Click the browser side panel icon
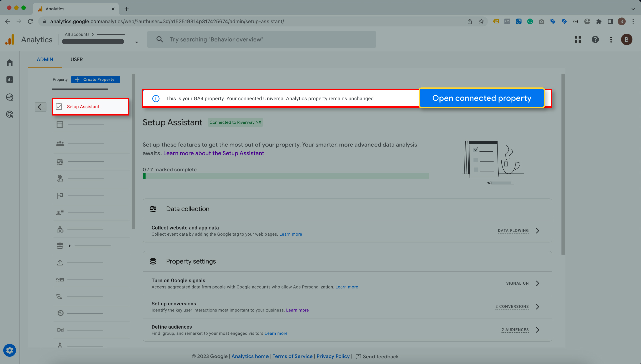This screenshot has height=364, width=641. (x=610, y=21)
